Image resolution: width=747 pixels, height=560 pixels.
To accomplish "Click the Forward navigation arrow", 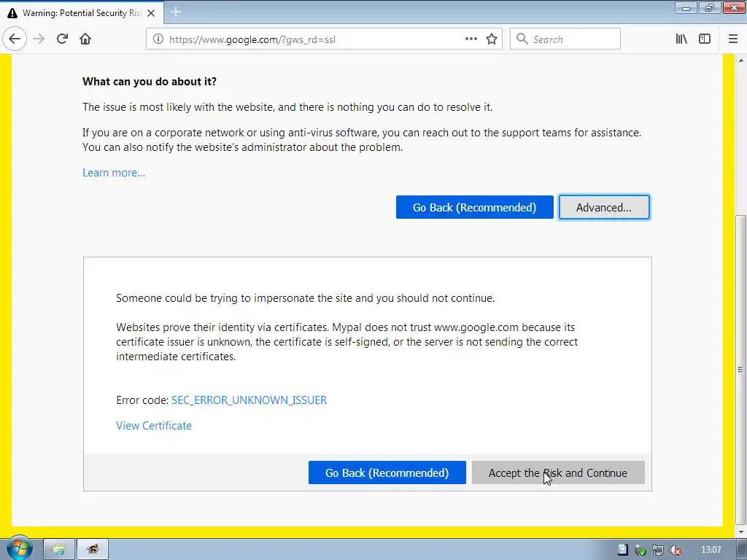I will pos(39,39).
